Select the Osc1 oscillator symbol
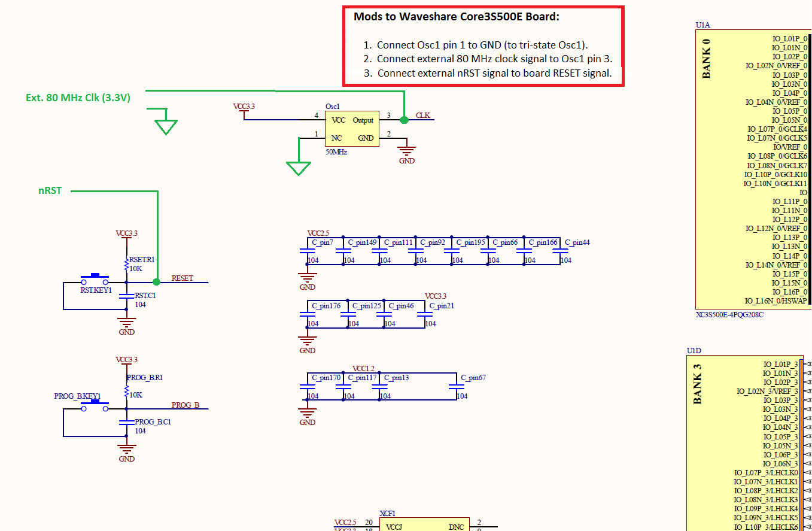812x531 pixels. pos(352,129)
